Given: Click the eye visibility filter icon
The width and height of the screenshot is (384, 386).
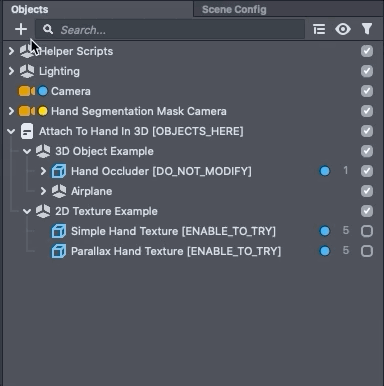Looking at the screenshot, I should click(343, 29).
